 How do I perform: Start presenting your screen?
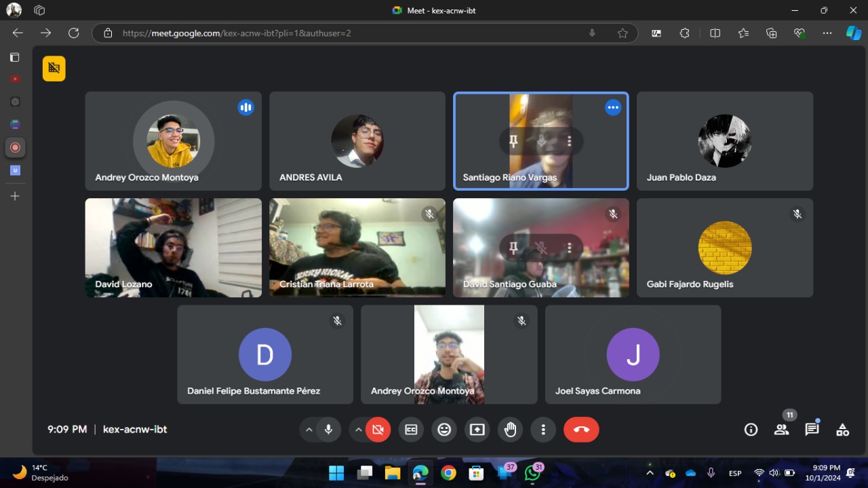coord(477,430)
